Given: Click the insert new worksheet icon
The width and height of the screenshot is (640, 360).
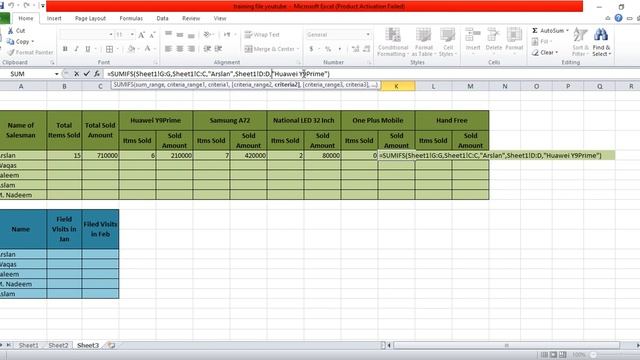Looking at the screenshot, I should 111,345.
